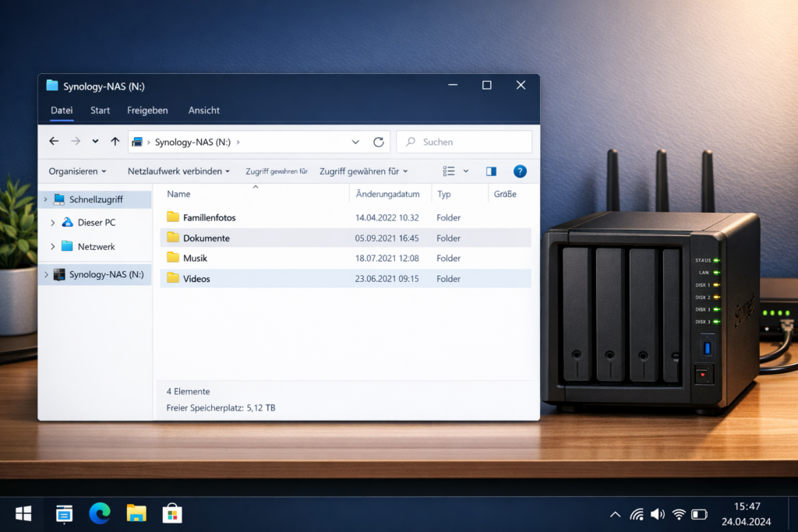
Task: Expand the Schnellzugriff tree node
Action: [x=46, y=200]
